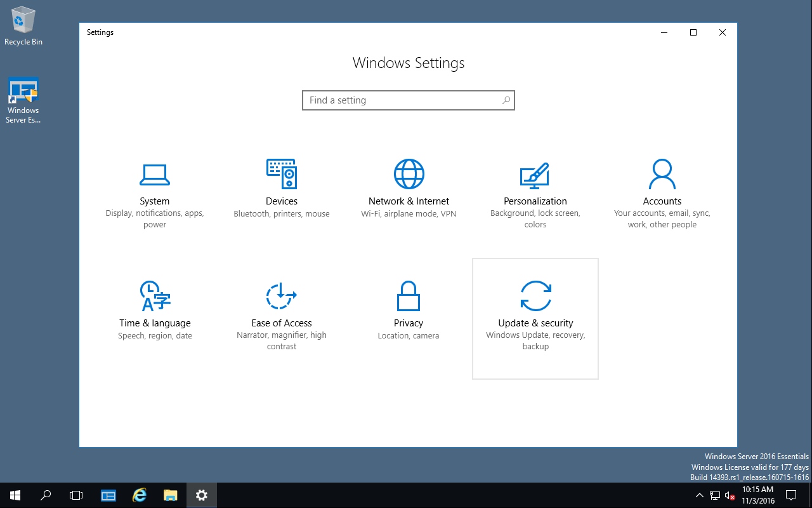This screenshot has height=508, width=812.
Task: Click 'Location, camera' description
Action: click(409, 336)
